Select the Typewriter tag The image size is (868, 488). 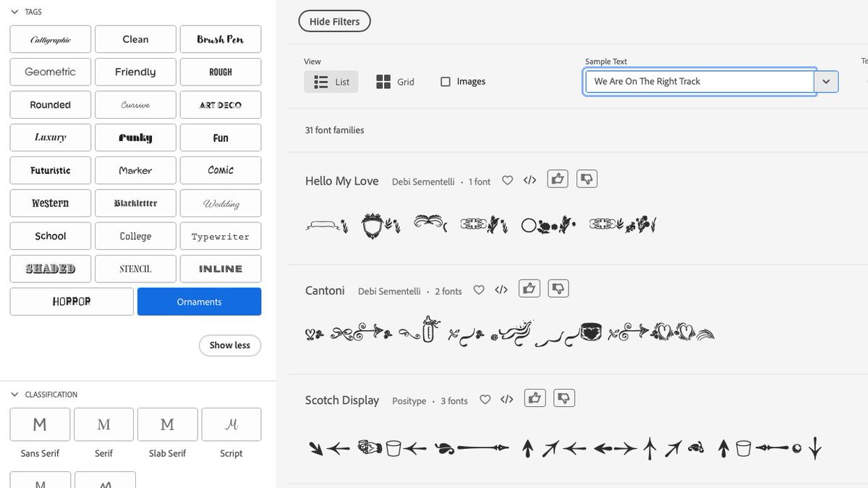point(221,236)
